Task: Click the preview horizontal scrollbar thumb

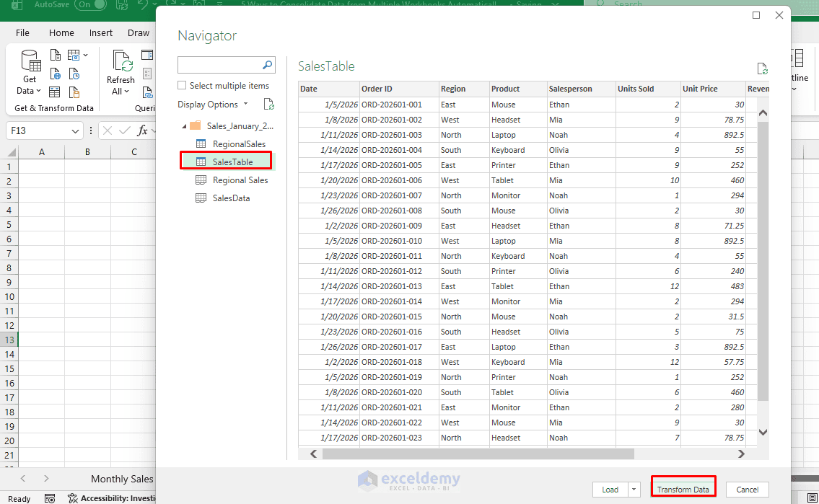Action: tap(478, 454)
